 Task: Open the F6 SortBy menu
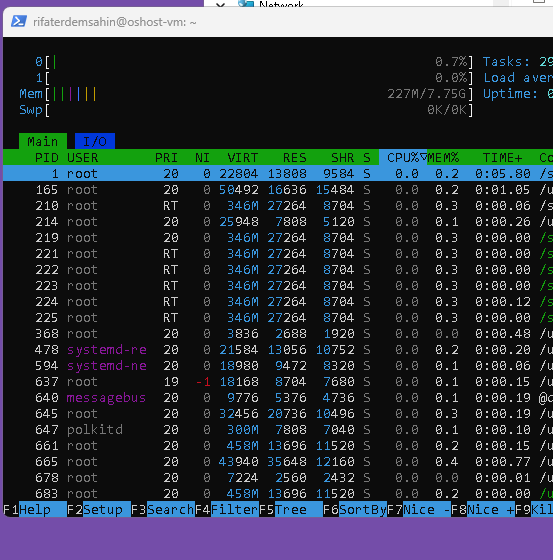[x=355, y=509]
